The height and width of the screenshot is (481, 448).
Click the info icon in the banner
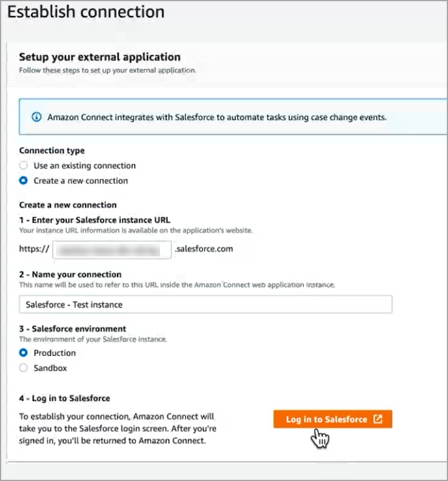point(36,118)
